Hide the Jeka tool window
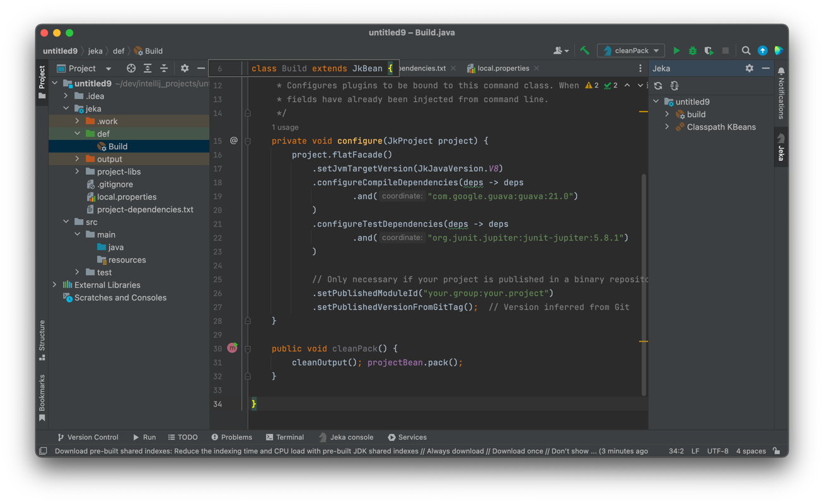The height and width of the screenshot is (504, 824). pyautogui.click(x=765, y=68)
